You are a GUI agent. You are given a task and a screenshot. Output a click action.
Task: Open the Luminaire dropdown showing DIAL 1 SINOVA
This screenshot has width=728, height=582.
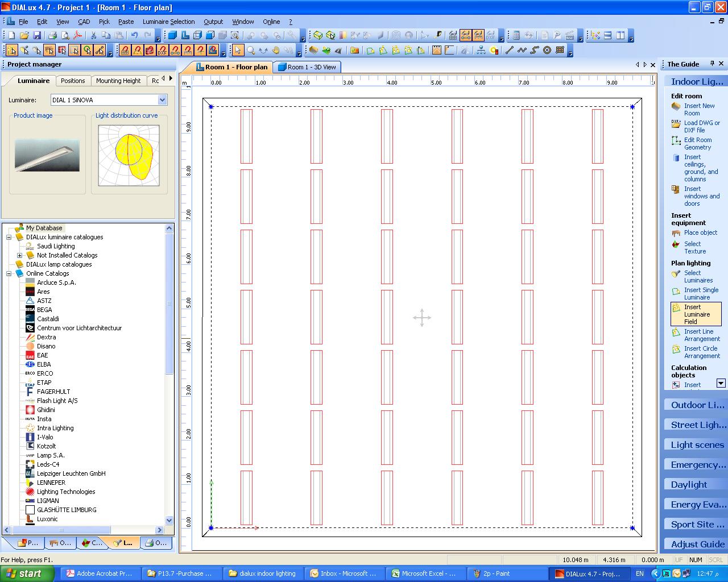(x=163, y=99)
